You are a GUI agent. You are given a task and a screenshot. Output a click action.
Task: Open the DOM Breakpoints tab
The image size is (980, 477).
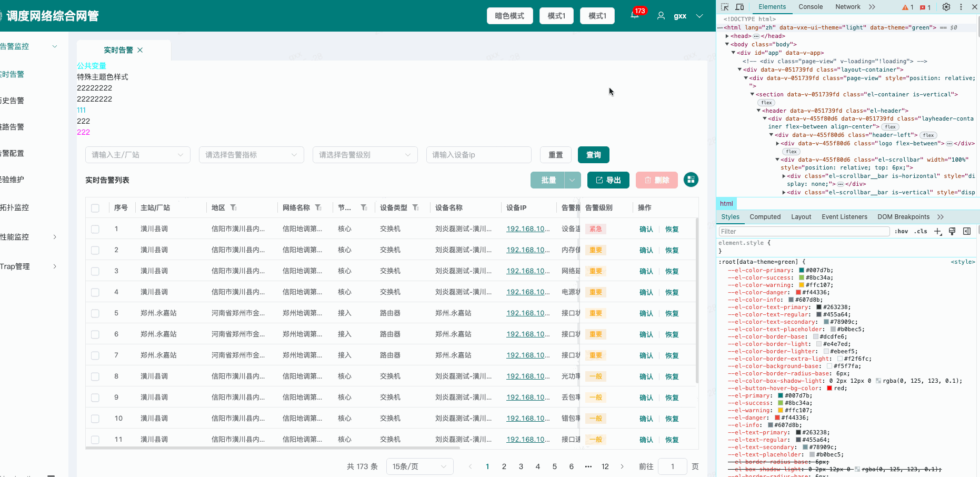coord(903,217)
